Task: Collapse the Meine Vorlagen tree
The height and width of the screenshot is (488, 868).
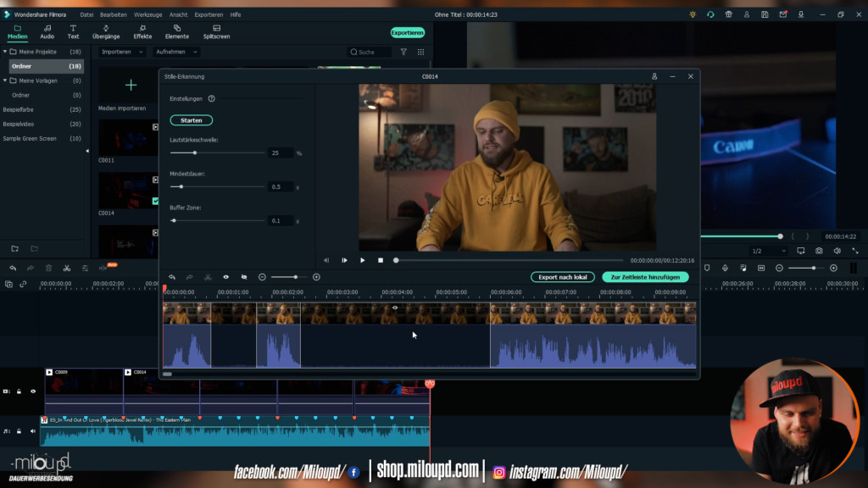Action: [5, 80]
